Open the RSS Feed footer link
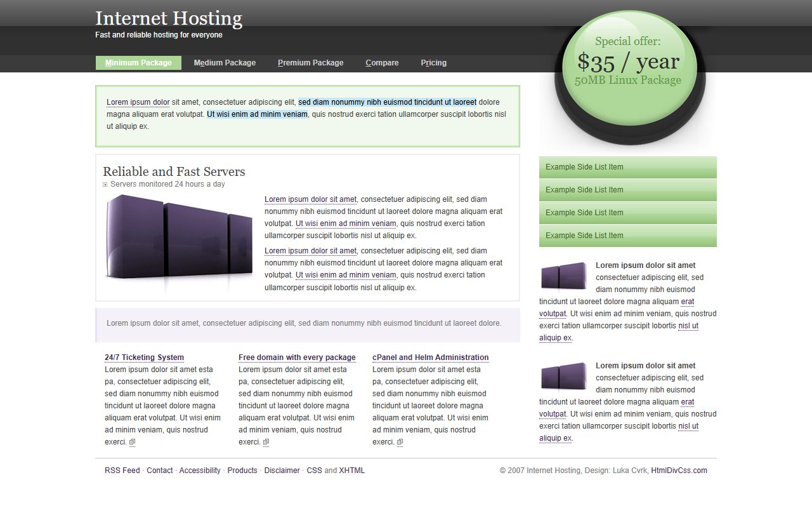This screenshot has width=812, height=508. 122,471
